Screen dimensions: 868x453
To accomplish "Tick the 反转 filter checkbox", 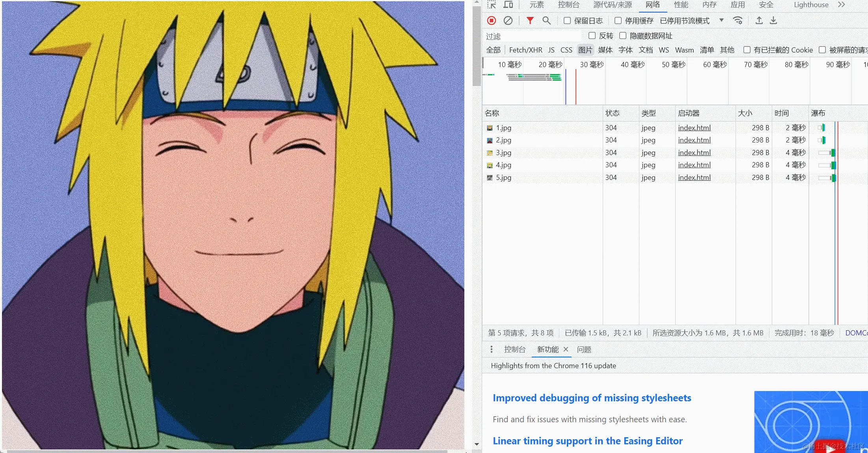I will point(592,36).
